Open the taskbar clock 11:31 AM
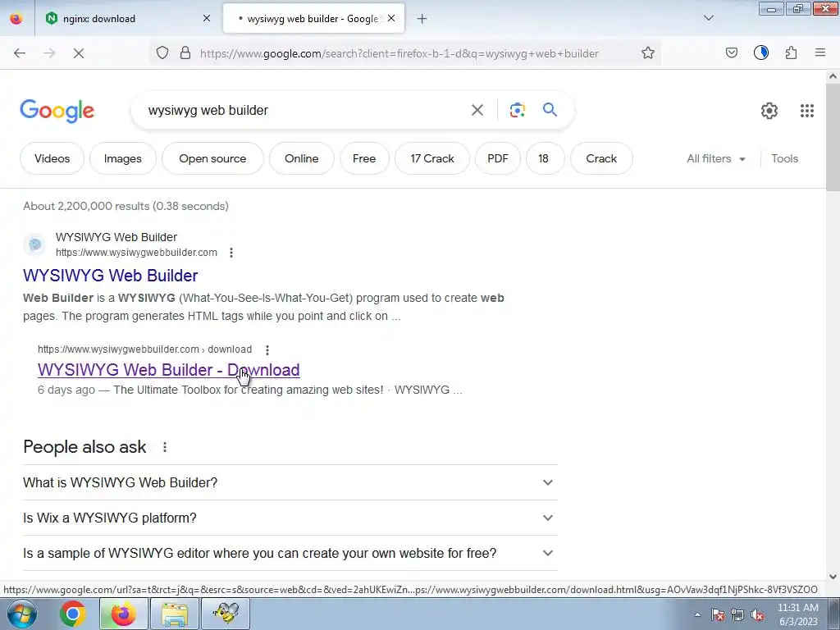Image resolution: width=840 pixels, height=630 pixels. click(x=797, y=614)
